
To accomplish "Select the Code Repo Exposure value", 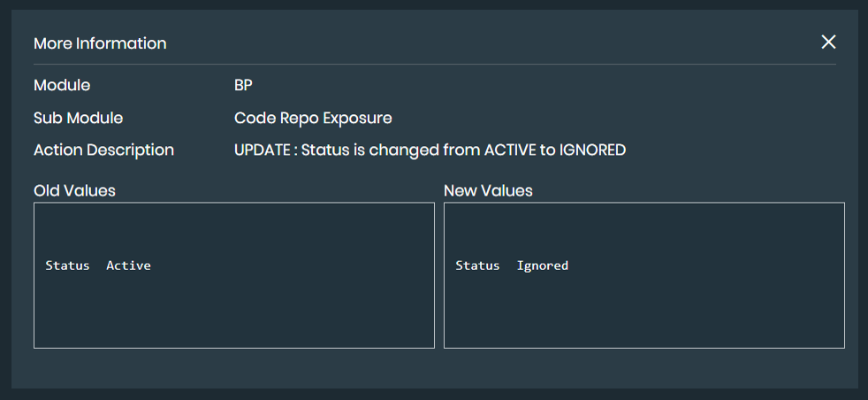I will coord(313,118).
